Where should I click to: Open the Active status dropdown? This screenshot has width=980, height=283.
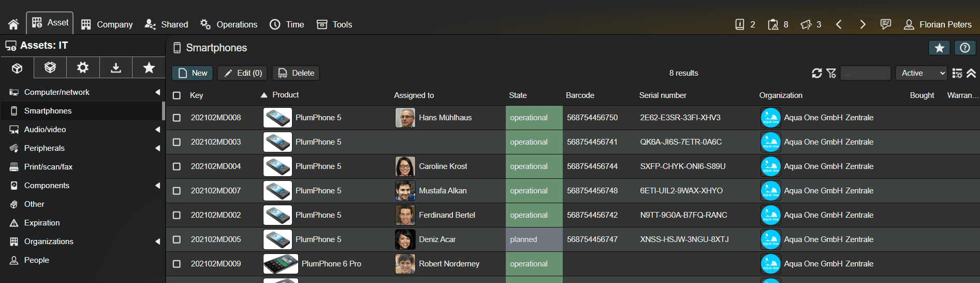coord(923,73)
